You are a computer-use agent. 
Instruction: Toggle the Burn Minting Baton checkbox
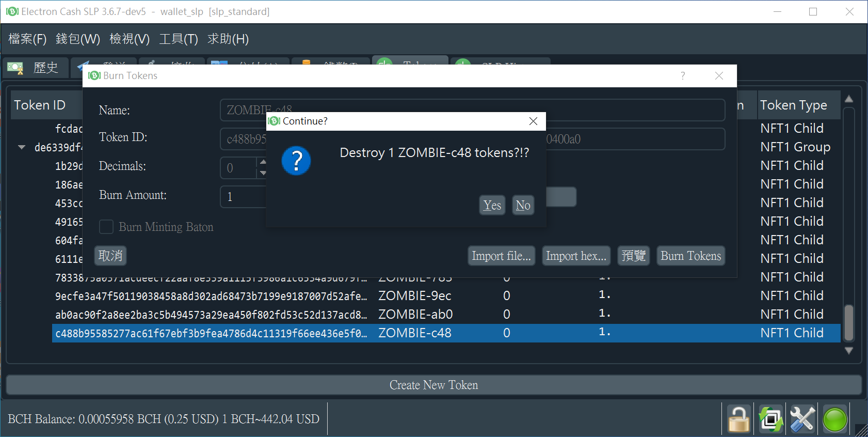(x=106, y=227)
